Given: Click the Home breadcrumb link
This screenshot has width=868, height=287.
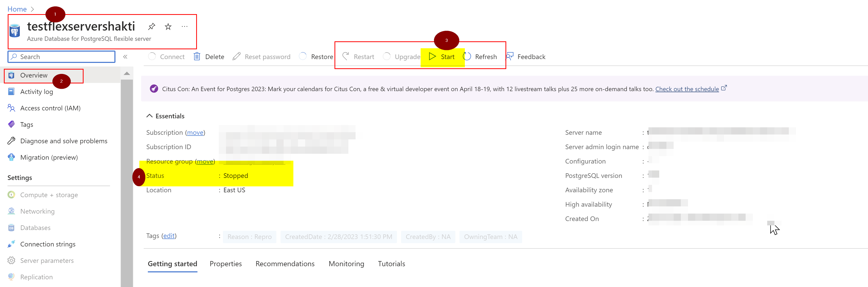Looking at the screenshot, I should [17, 9].
